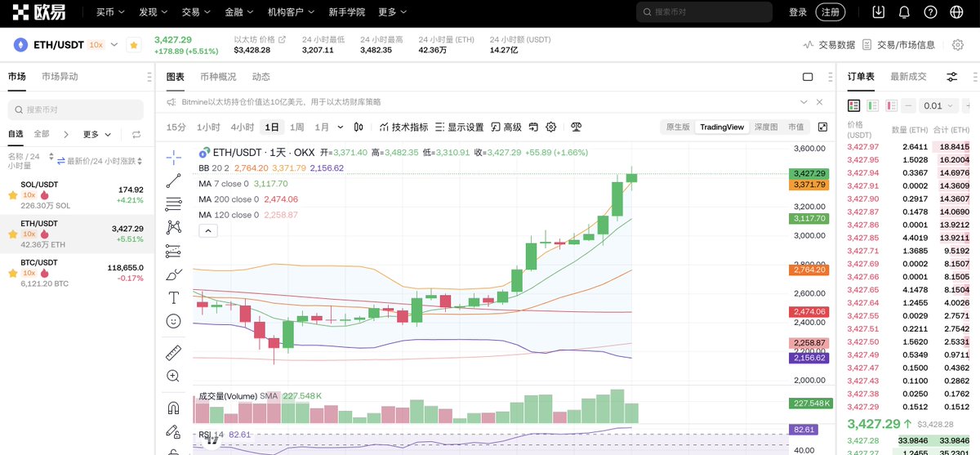Expand the 更多 menu in top navigation
This screenshot has width=980, height=455.
pyautogui.click(x=393, y=12)
